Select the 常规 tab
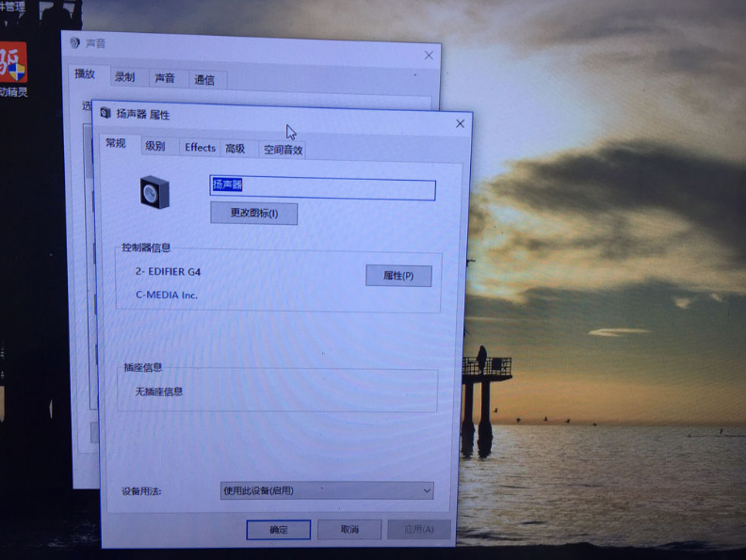 click(116, 143)
